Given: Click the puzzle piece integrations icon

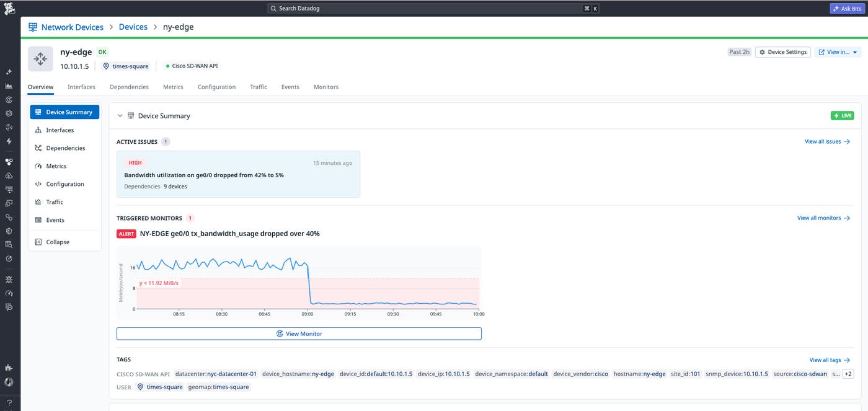Looking at the screenshot, I should click(x=9, y=368).
